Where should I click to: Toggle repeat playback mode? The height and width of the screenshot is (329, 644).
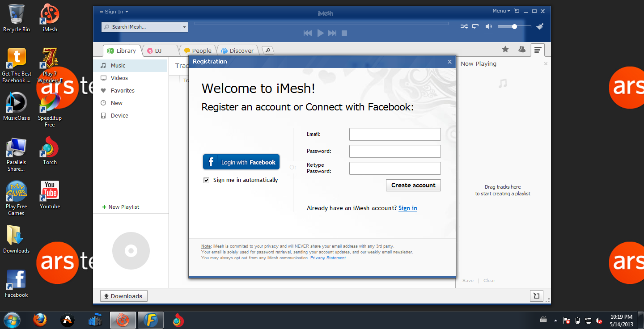(476, 27)
